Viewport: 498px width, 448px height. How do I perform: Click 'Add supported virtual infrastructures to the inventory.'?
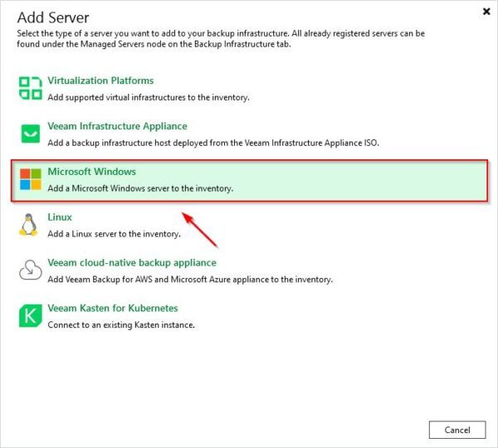(149, 97)
